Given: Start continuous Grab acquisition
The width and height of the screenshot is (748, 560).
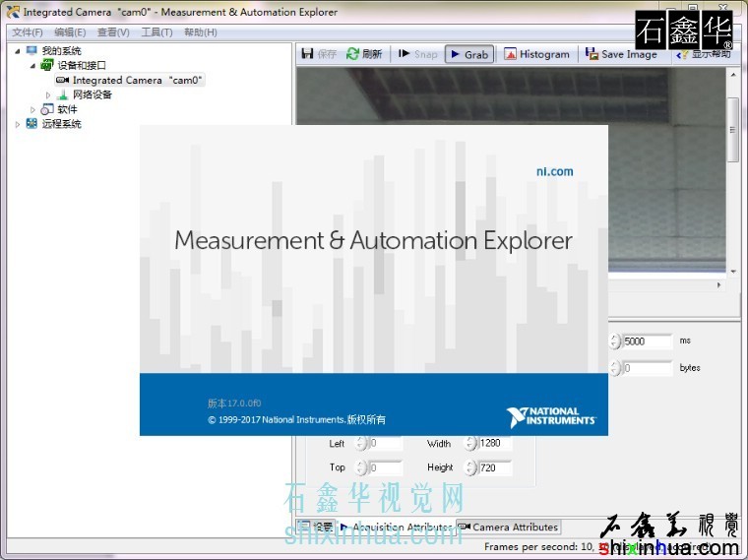Looking at the screenshot, I should click(x=469, y=54).
